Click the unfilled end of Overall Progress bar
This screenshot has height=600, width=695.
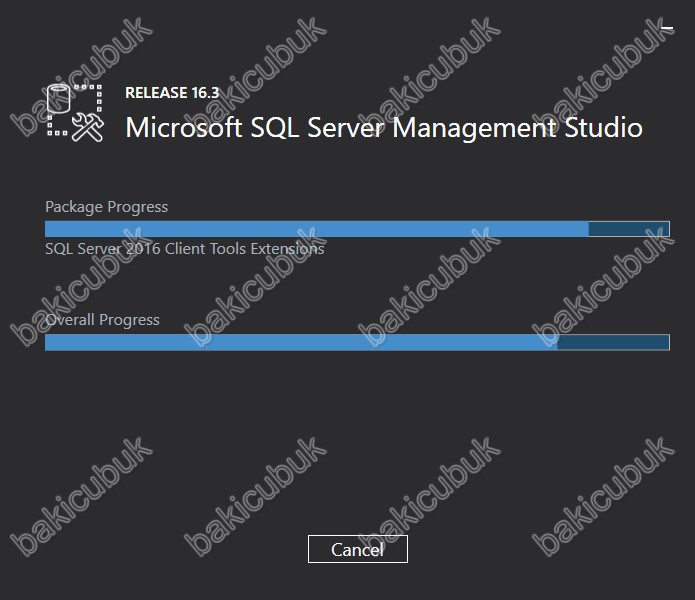click(613, 342)
